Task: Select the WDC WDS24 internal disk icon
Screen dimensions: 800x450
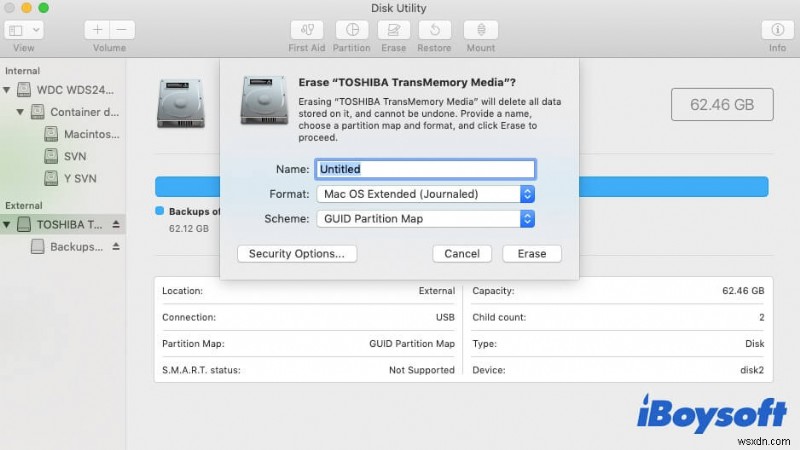Action: 23,90
